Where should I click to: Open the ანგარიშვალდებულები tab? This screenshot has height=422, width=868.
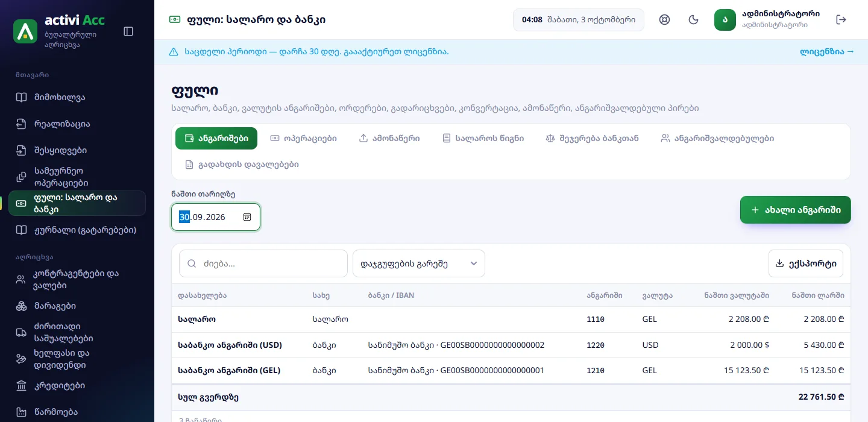[717, 138]
